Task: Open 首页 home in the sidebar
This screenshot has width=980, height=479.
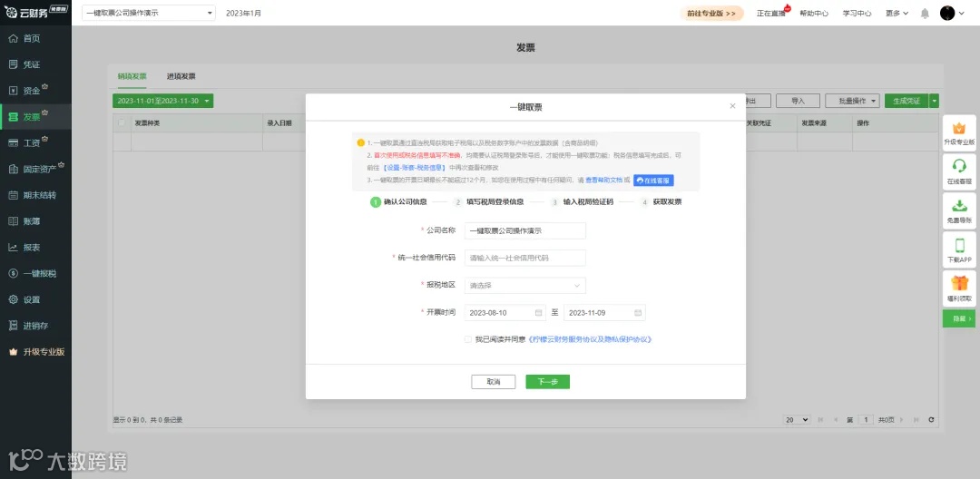Action: (35, 38)
